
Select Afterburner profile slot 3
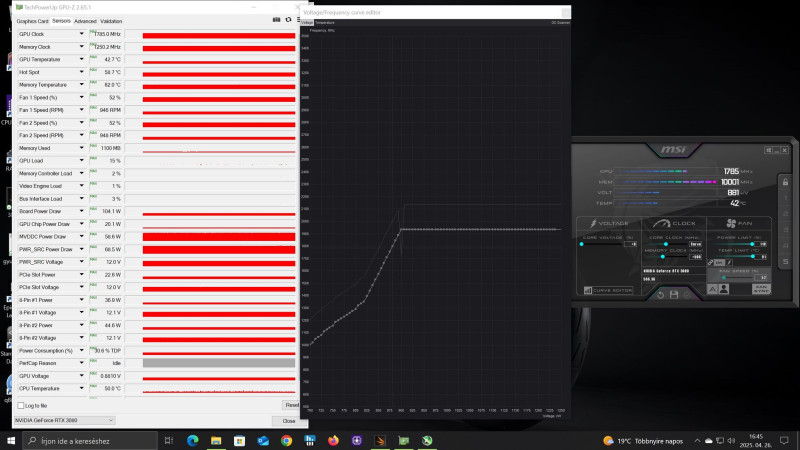click(x=786, y=230)
